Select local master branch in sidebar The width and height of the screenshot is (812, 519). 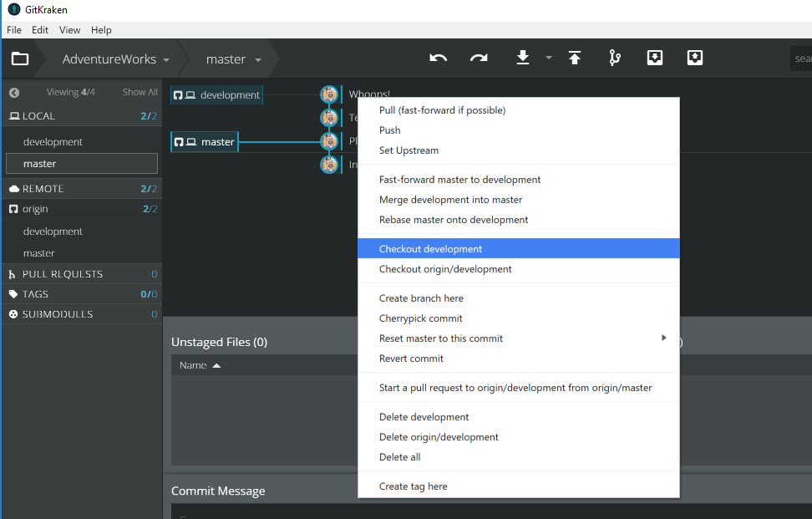(x=82, y=164)
